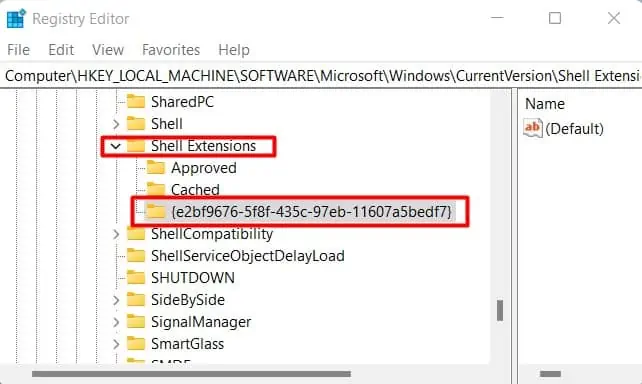Select the ShellServiceObjectDelayLoad folder icon
Viewport: 642px width, 384px height.
pyautogui.click(x=136, y=255)
